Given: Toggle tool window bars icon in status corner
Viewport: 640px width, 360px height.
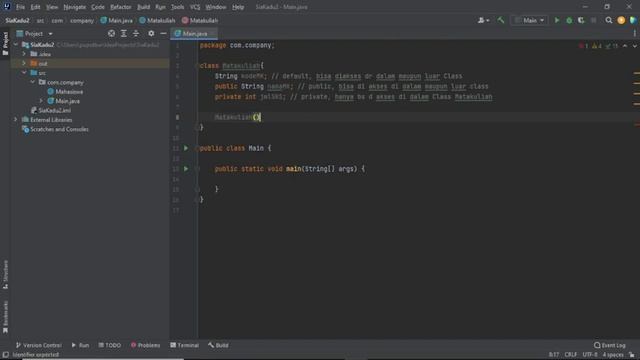Looking at the screenshot, I should point(5,355).
